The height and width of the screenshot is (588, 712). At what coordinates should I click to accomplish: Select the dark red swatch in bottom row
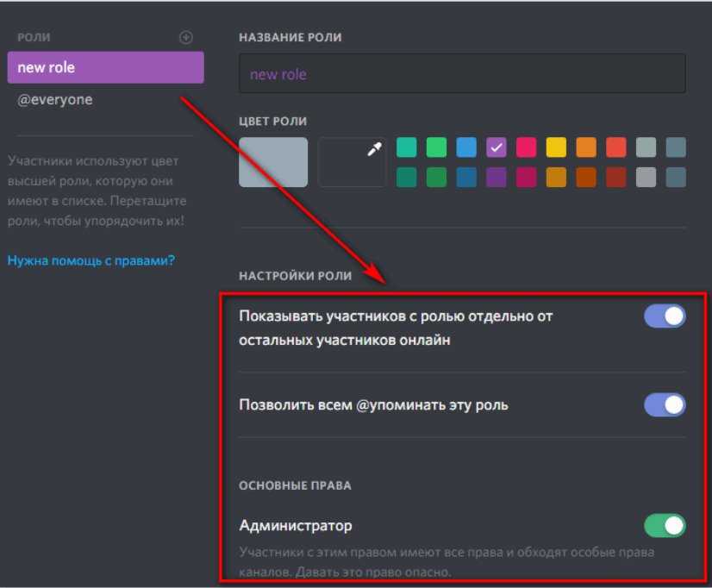[615, 177]
